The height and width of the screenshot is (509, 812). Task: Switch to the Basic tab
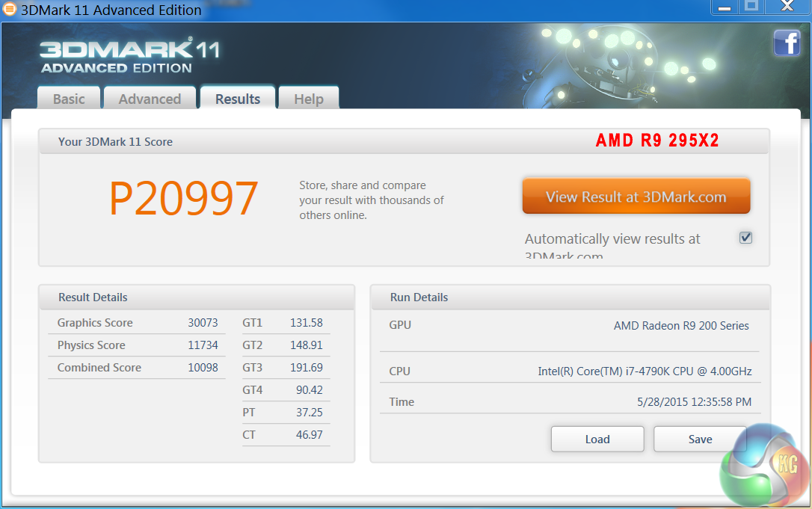click(x=69, y=99)
